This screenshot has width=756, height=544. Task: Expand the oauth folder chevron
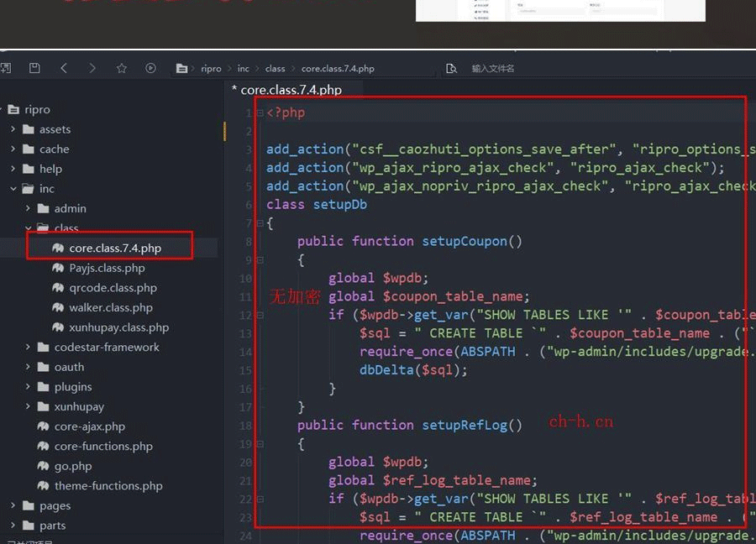point(28,367)
